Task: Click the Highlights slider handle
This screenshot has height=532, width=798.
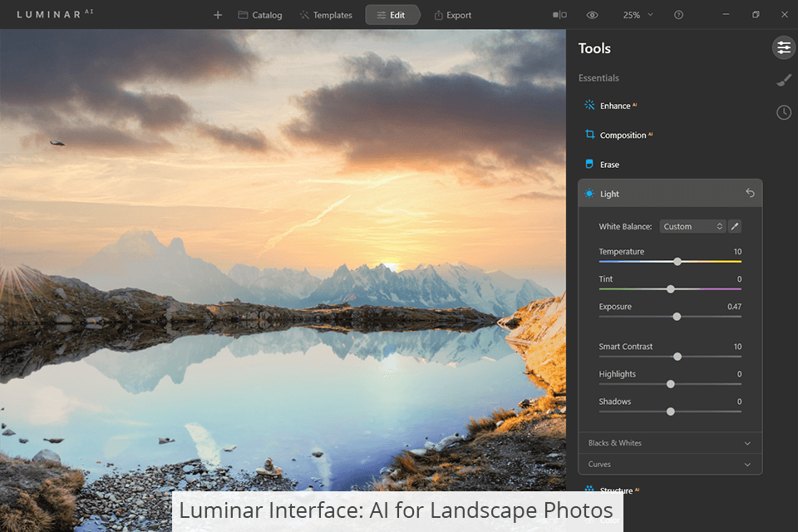Action: [671, 384]
